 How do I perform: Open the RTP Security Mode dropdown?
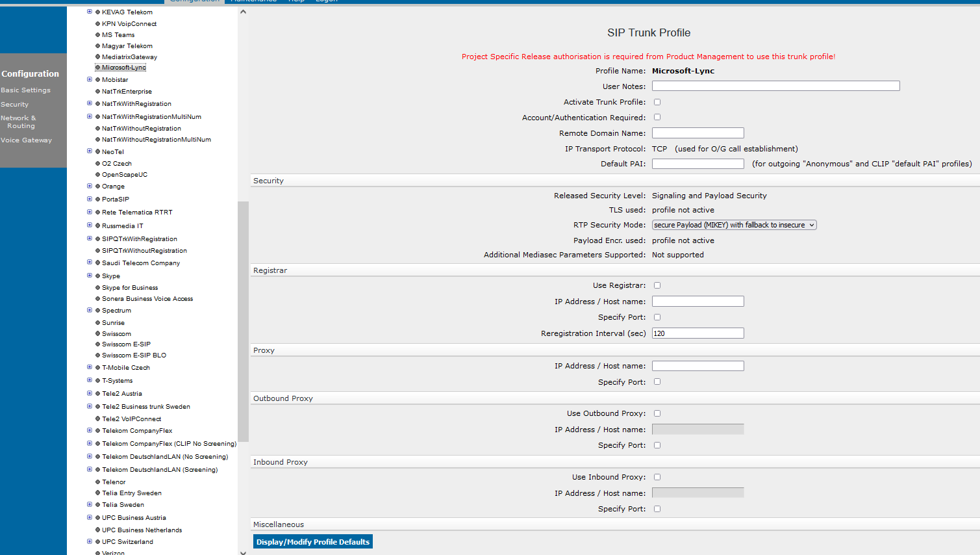734,225
